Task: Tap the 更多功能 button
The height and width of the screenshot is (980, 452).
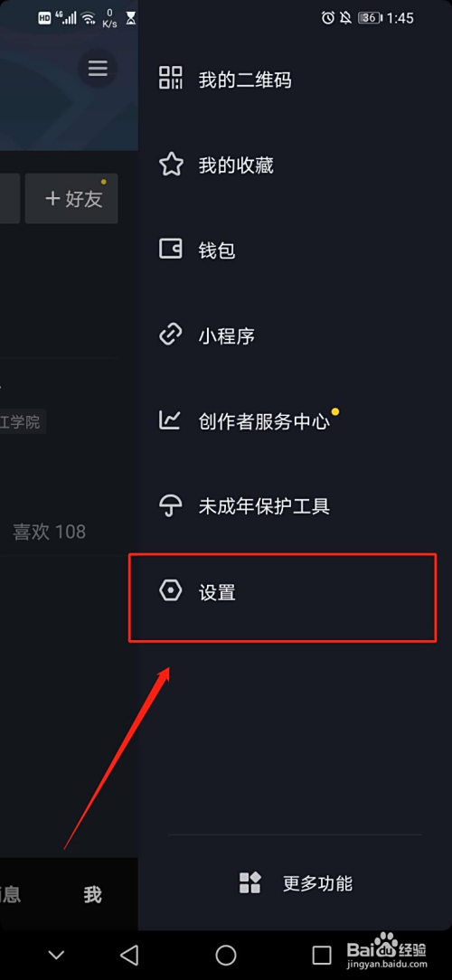Action: click(x=296, y=883)
